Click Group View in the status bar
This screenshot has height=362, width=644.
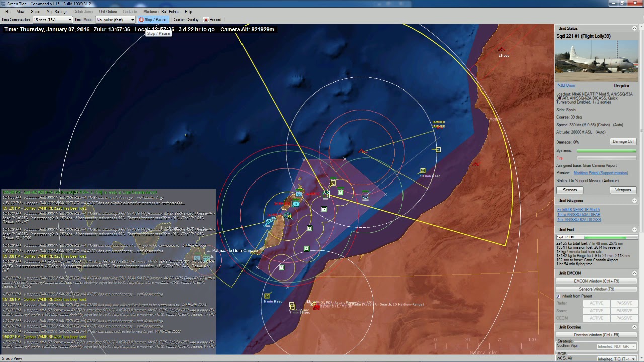point(12,358)
